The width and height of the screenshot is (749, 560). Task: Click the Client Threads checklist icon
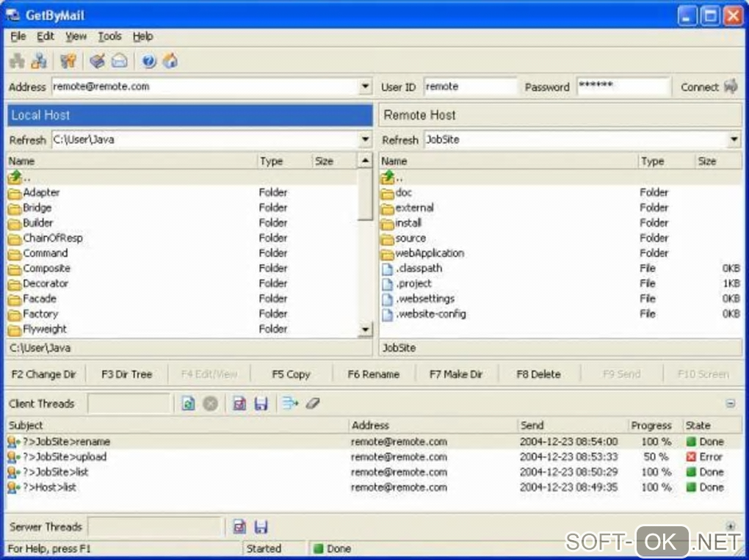[x=239, y=404]
